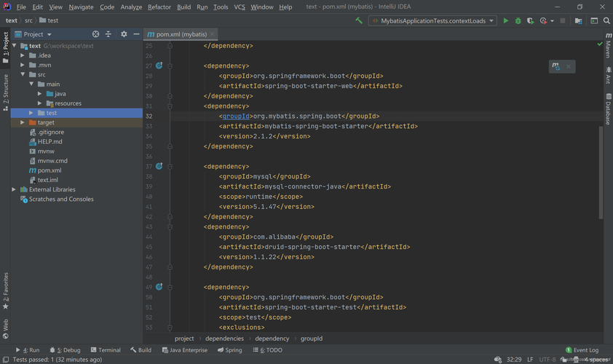Run with Coverage using the shield icon
The height and width of the screenshot is (364, 613).
click(x=530, y=21)
